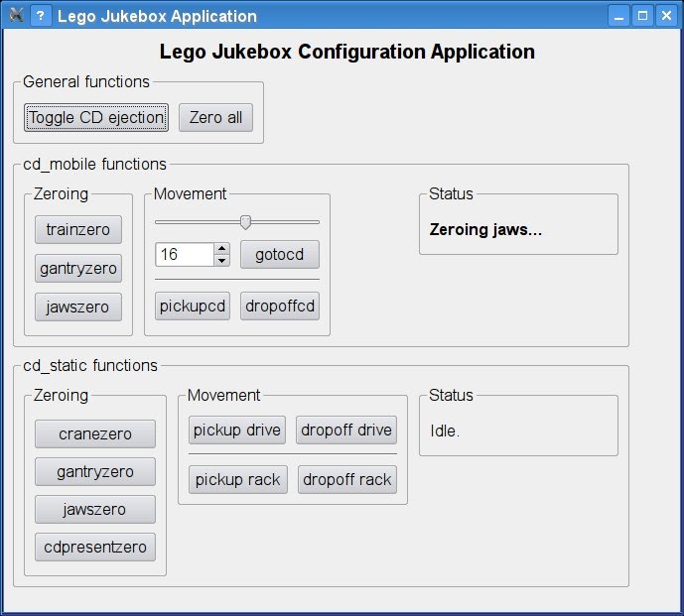Click the Zero all button
Screen dimensions: 684x616
[215, 118]
